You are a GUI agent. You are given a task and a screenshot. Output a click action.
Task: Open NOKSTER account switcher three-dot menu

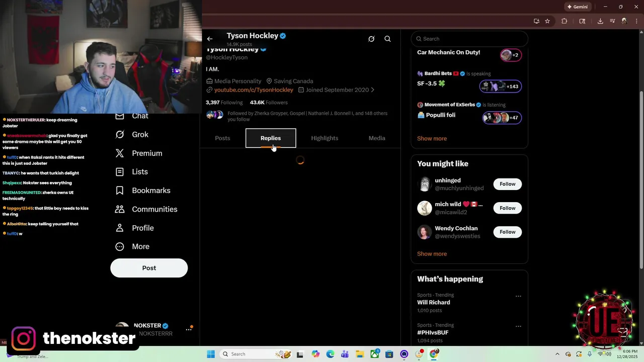coord(189,329)
